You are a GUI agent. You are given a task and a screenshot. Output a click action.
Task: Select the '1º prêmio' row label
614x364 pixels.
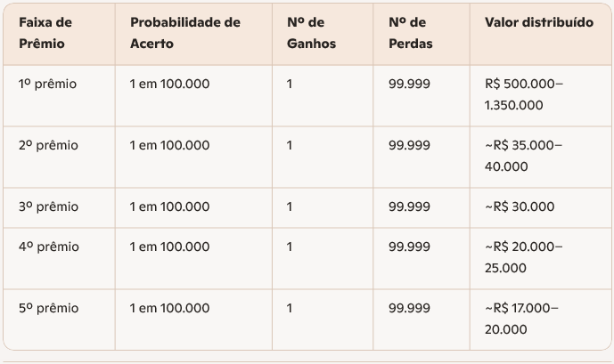pos(48,85)
